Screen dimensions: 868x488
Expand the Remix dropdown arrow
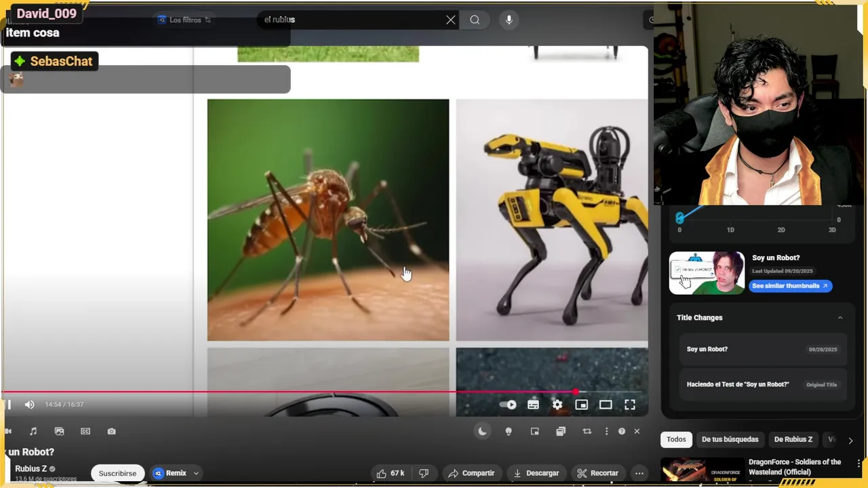pos(196,473)
